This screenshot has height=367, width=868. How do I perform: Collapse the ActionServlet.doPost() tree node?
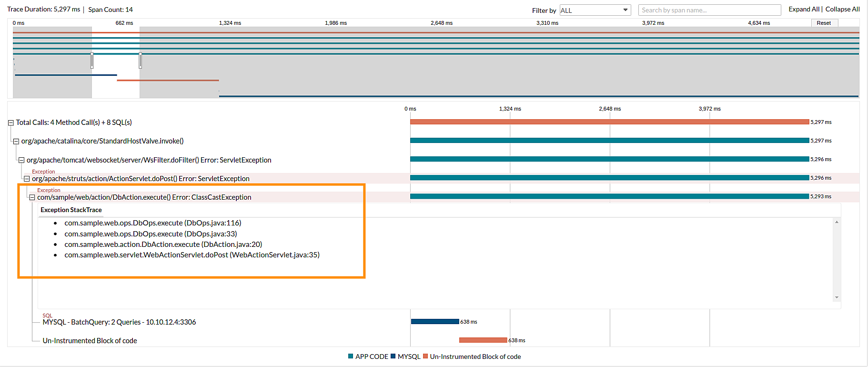[27, 179]
